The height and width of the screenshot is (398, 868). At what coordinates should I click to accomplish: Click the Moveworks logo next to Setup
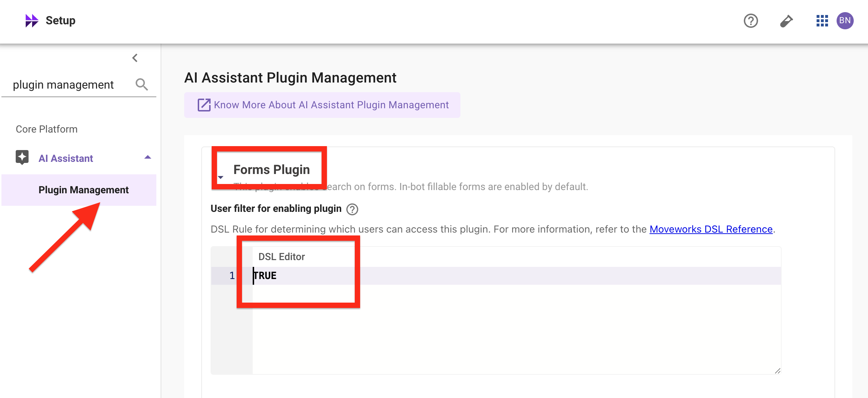point(31,21)
